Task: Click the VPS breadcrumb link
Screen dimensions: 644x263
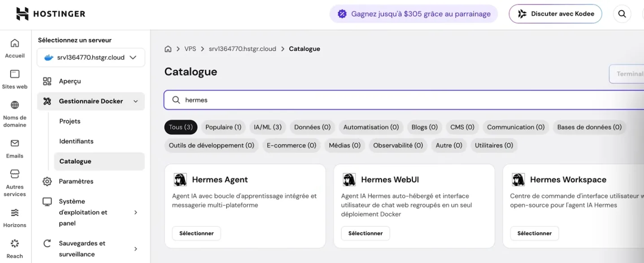Action: click(x=190, y=49)
